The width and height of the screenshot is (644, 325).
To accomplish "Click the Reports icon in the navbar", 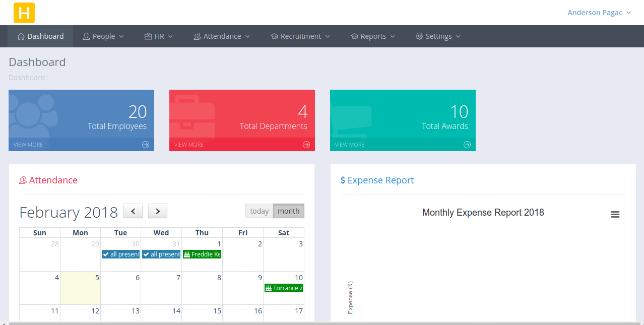I will 353,36.
